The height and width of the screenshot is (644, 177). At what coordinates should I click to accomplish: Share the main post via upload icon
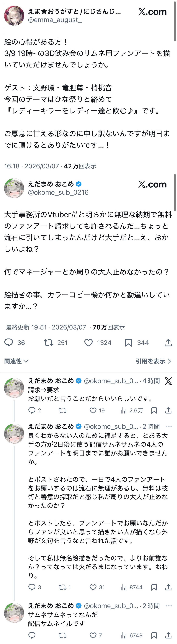[168, 342]
